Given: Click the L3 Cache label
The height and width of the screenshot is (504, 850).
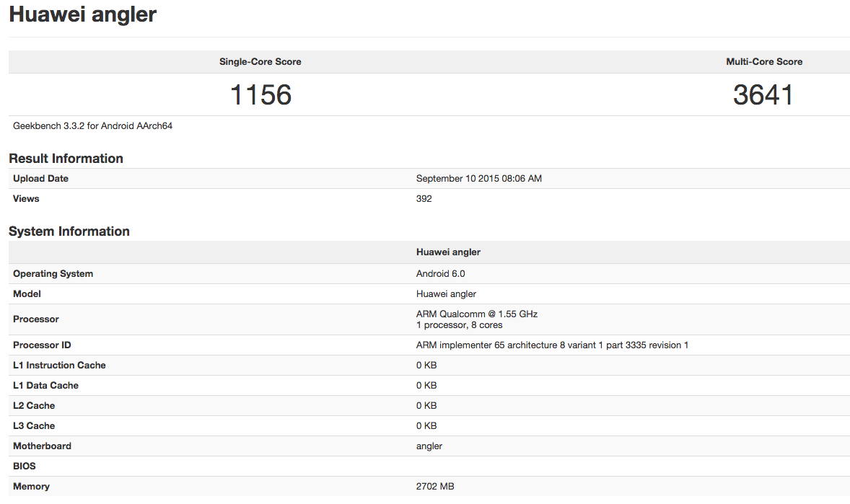Looking at the screenshot, I should 34,426.
